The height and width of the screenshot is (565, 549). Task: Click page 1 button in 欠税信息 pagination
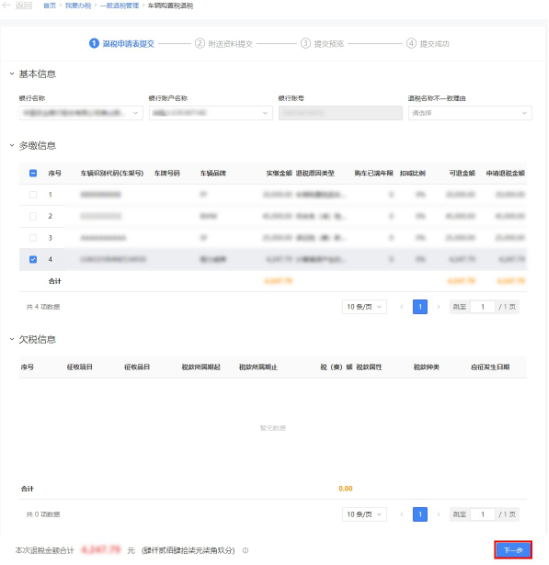coord(420,515)
